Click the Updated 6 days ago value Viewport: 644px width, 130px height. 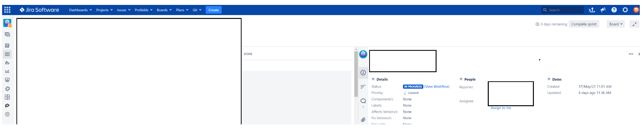click(x=595, y=93)
